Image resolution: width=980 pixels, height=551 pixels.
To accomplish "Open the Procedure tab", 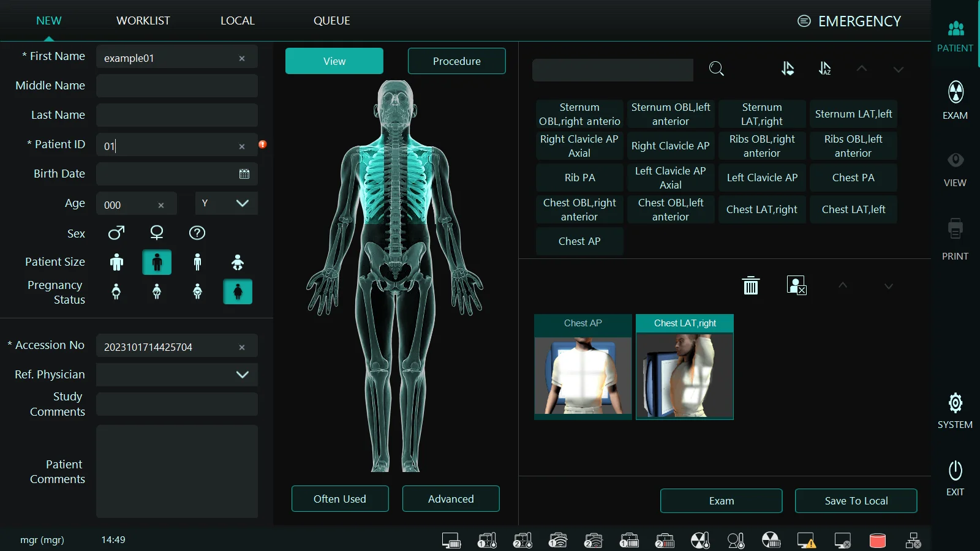I will 456,61.
